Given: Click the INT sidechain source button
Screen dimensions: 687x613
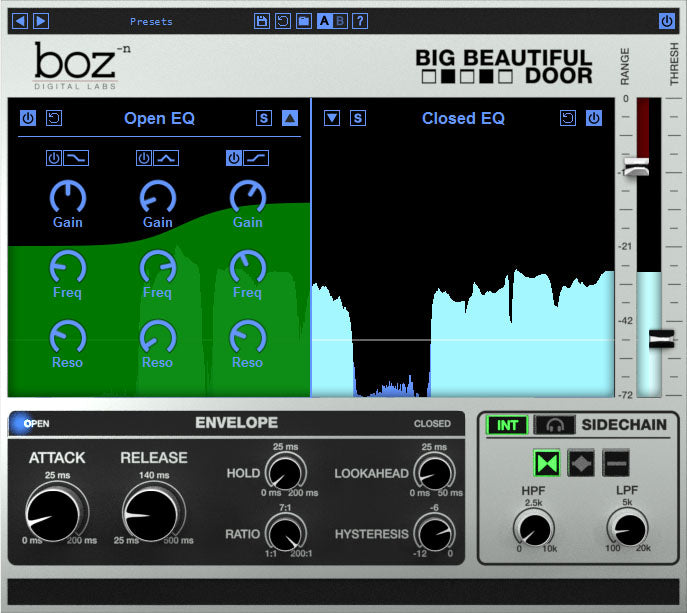Looking at the screenshot, I should (508, 425).
